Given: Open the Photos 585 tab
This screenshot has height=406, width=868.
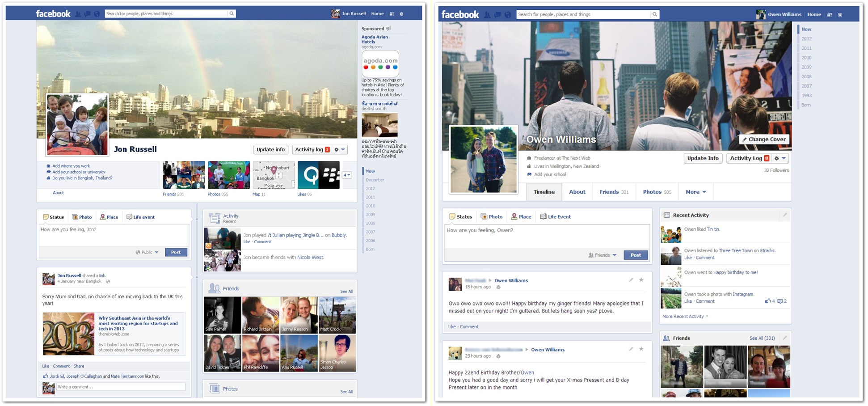Looking at the screenshot, I should tap(657, 192).
